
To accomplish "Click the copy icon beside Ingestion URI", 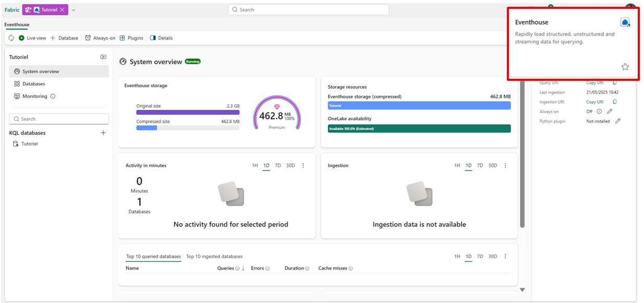I will 615,102.
